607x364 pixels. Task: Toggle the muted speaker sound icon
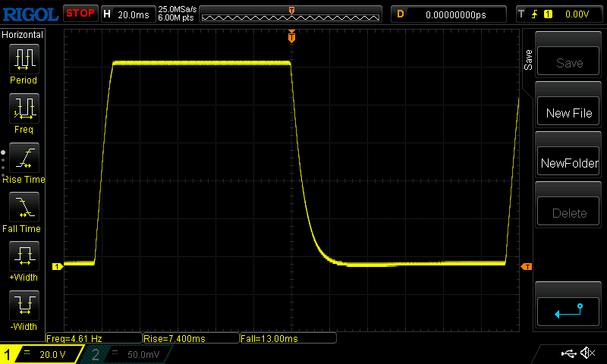587,353
